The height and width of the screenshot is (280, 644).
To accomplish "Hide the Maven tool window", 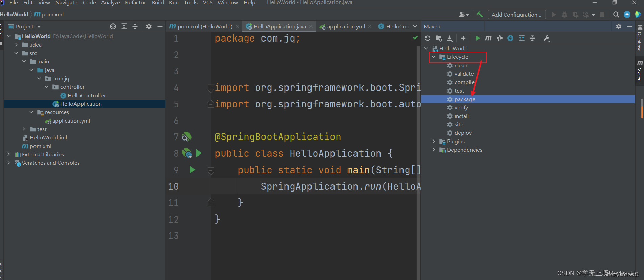I will coord(630,26).
